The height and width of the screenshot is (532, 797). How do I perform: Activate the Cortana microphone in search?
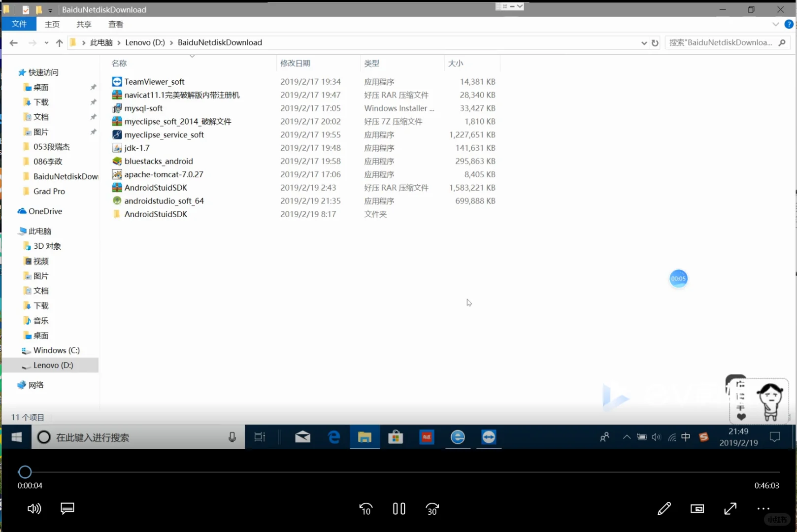tap(232, 437)
